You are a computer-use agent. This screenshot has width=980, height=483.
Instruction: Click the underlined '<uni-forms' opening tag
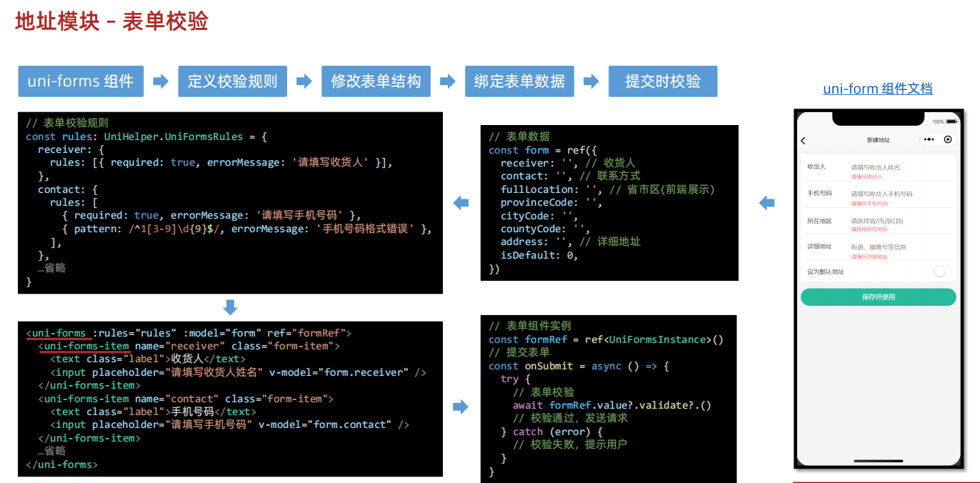pos(56,333)
